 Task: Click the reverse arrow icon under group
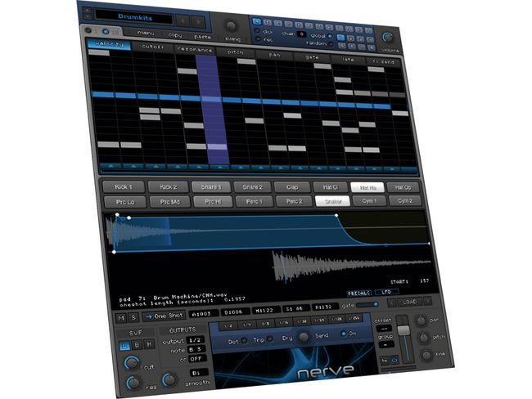tap(385, 361)
